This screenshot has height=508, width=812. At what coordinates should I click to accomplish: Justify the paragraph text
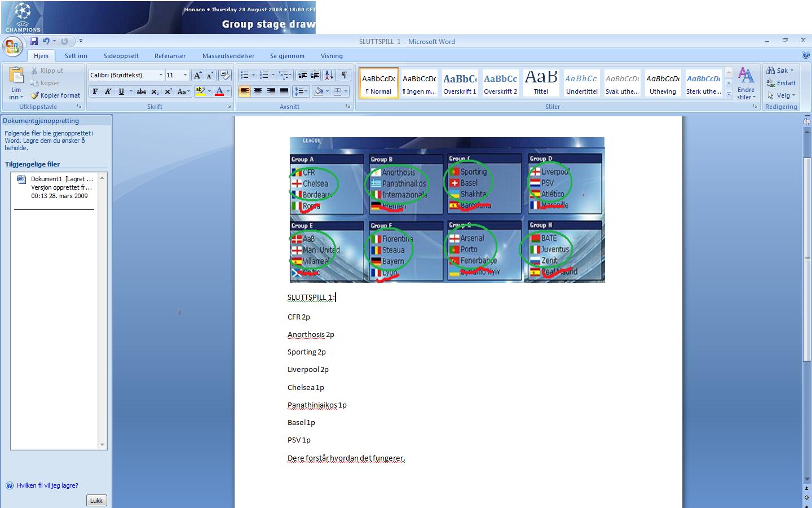click(284, 91)
